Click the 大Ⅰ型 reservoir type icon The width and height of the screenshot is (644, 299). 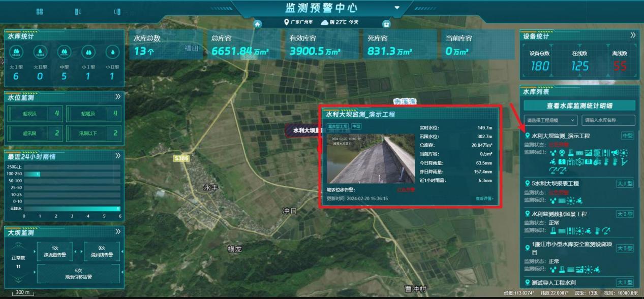16,52
